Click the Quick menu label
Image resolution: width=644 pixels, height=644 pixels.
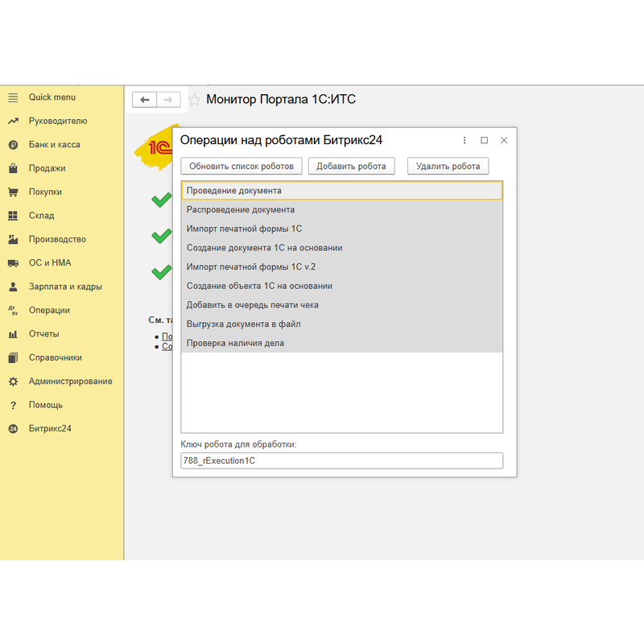click(x=52, y=97)
